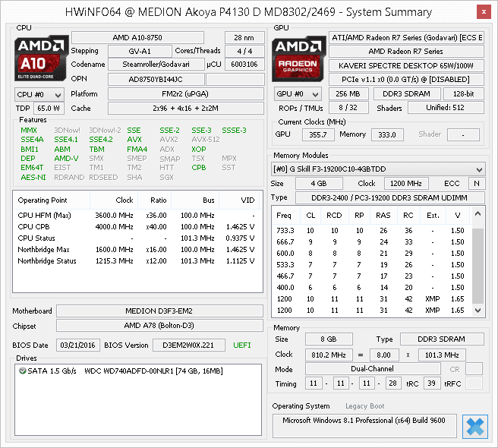Image resolution: width=498 pixels, height=448 pixels.
Task: Click the BIOS date 03/21/2016 field
Action: tap(77, 345)
